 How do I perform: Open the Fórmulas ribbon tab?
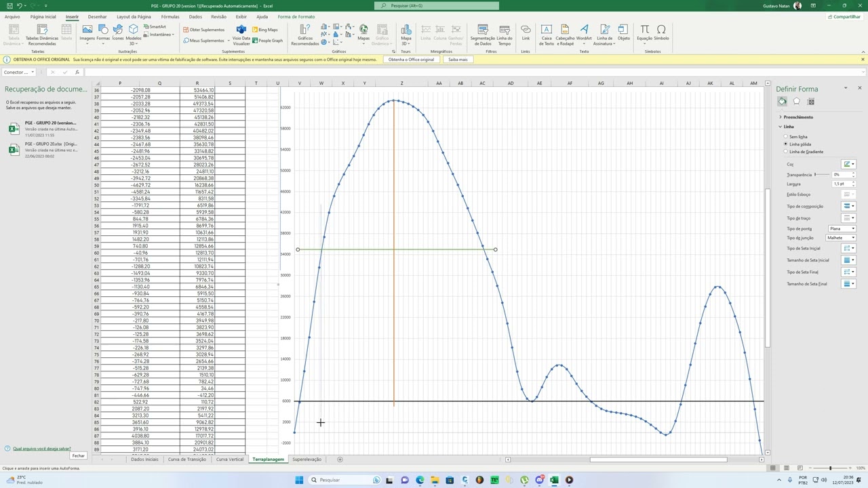coord(170,16)
